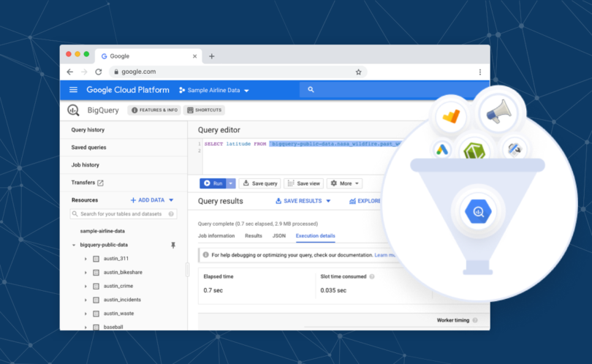This screenshot has width=592, height=364.
Task: Bookmark the page with the star icon
Action: (x=358, y=72)
